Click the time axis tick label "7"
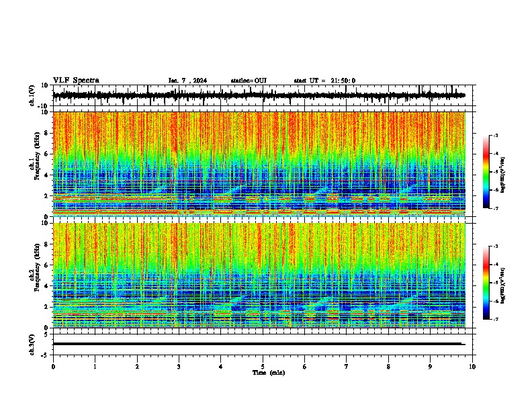This screenshot has height=411, width=532. [347, 367]
